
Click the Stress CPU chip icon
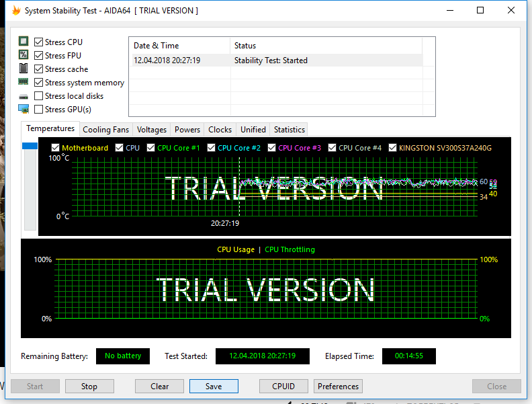[24, 42]
